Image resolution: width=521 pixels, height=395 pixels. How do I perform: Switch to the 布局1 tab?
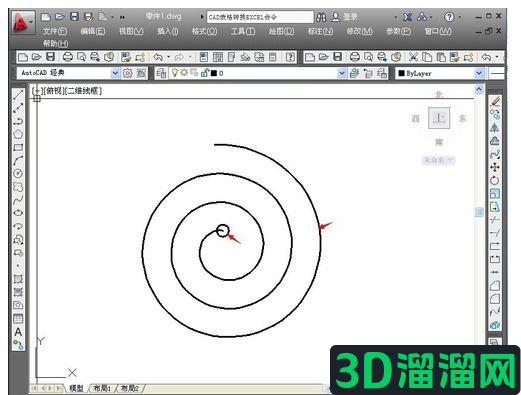point(102,388)
